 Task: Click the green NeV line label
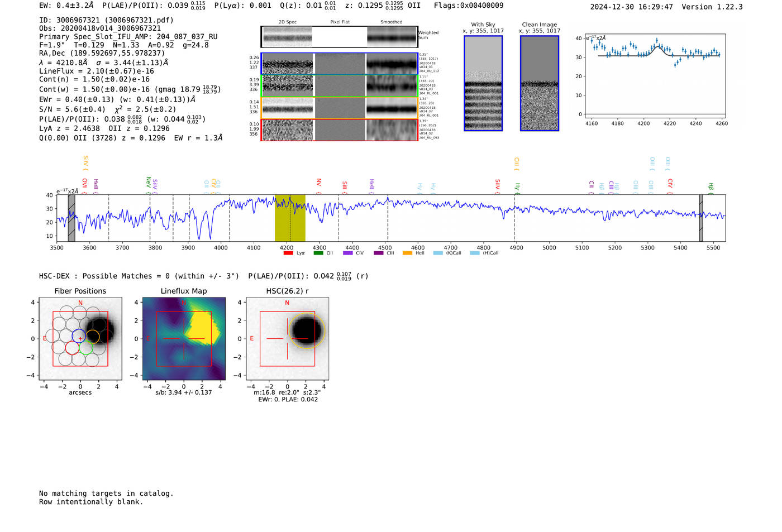pos(149,185)
